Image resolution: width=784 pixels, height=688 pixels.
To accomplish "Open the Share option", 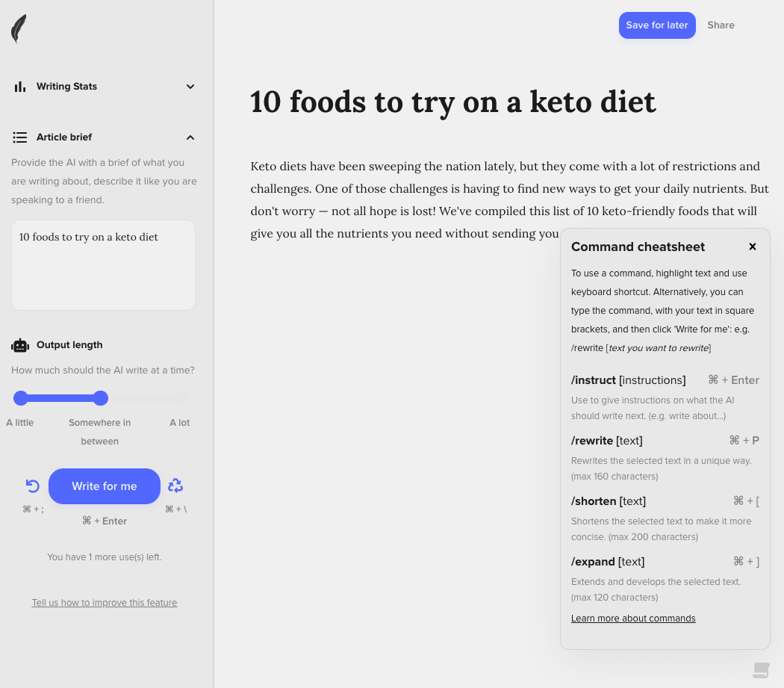I will click(x=721, y=25).
